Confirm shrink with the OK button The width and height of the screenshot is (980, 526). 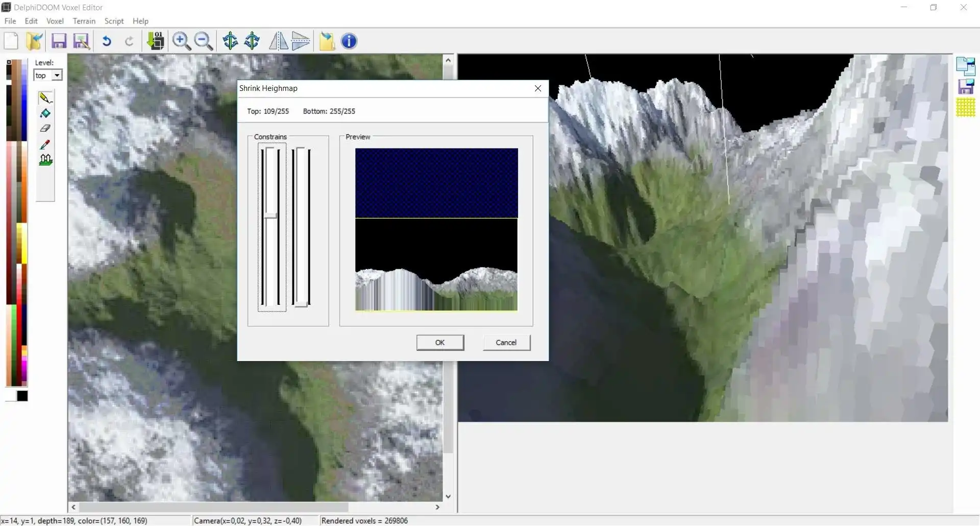pos(440,343)
